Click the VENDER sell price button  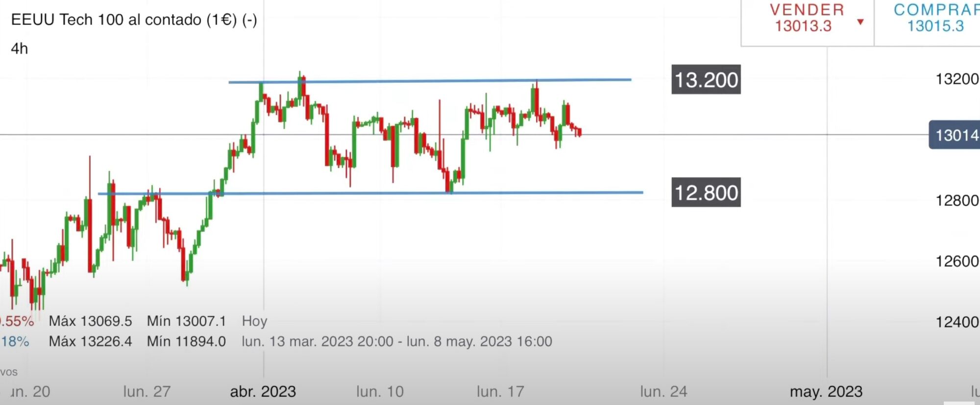(x=807, y=18)
